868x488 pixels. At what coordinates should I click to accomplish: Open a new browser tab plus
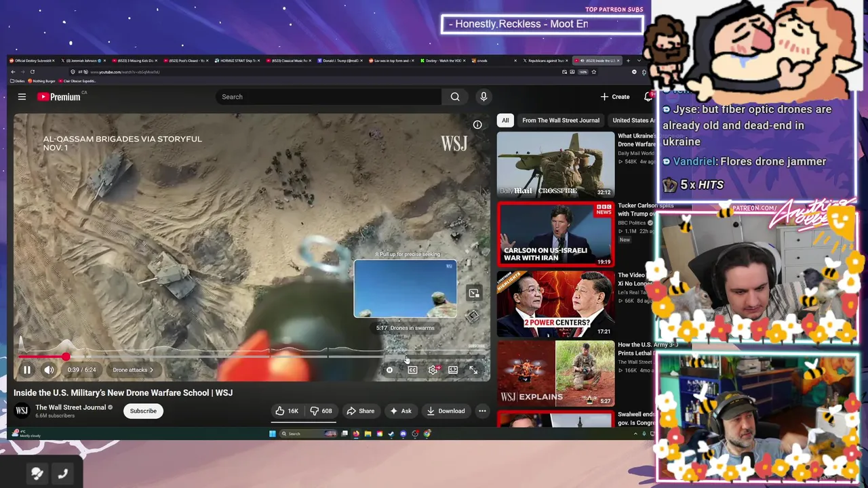pyautogui.click(x=628, y=61)
